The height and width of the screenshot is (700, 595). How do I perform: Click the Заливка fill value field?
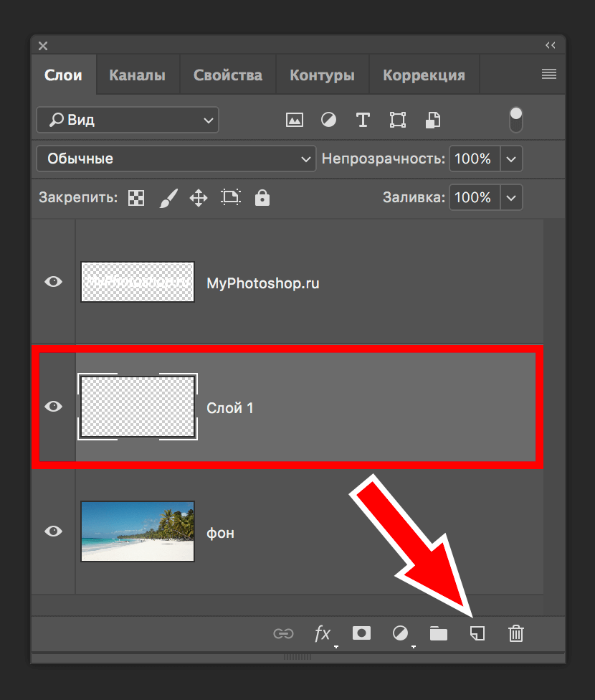click(x=473, y=197)
